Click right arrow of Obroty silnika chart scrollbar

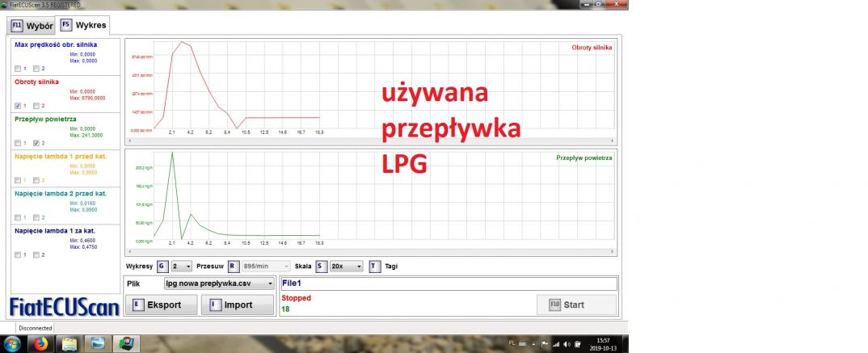612,141
